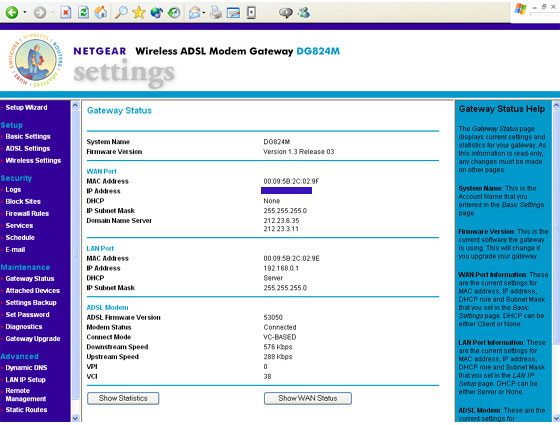
Task: Go back with the green Back arrow
Action: coord(12,13)
